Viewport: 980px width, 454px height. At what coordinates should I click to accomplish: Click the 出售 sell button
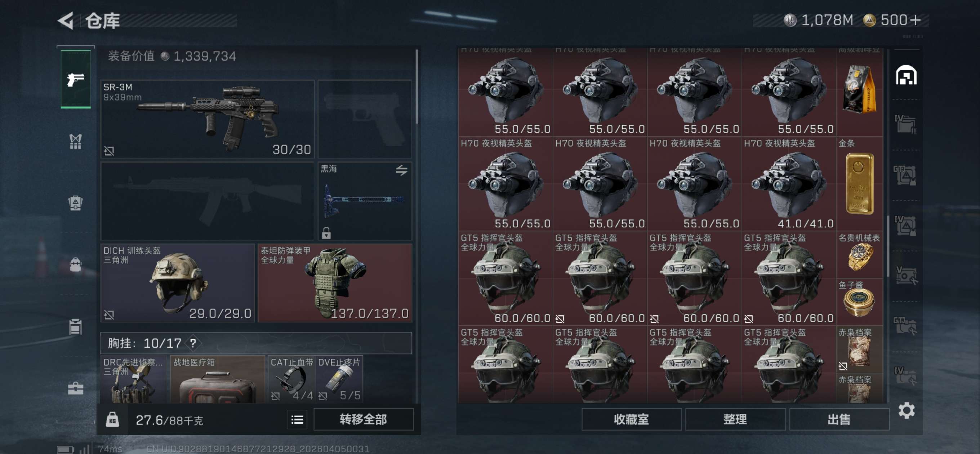click(x=839, y=419)
